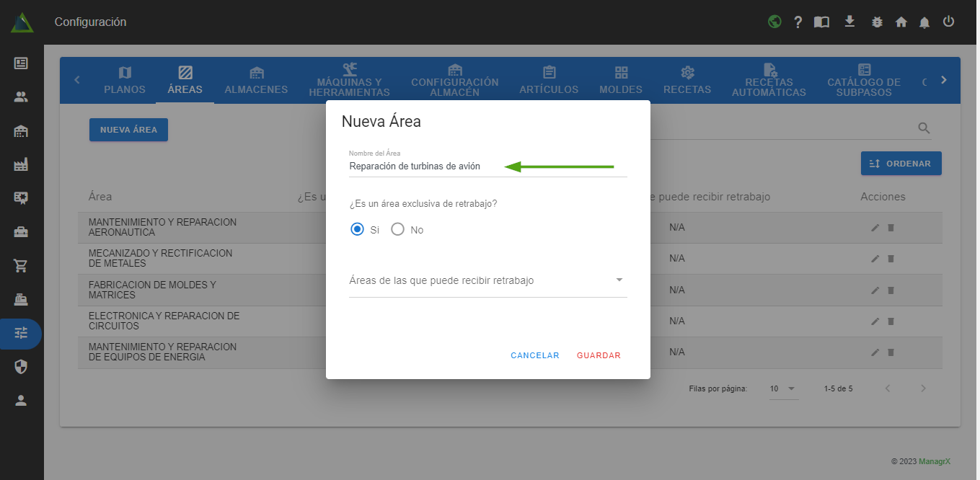The width and height of the screenshot is (980, 480).
Task: Click Cancelar in the dialog
Action: [534, 355]
